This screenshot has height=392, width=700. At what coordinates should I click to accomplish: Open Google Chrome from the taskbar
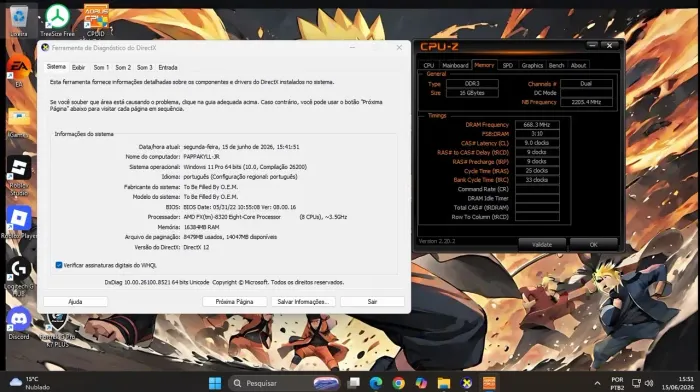point(398,383)
